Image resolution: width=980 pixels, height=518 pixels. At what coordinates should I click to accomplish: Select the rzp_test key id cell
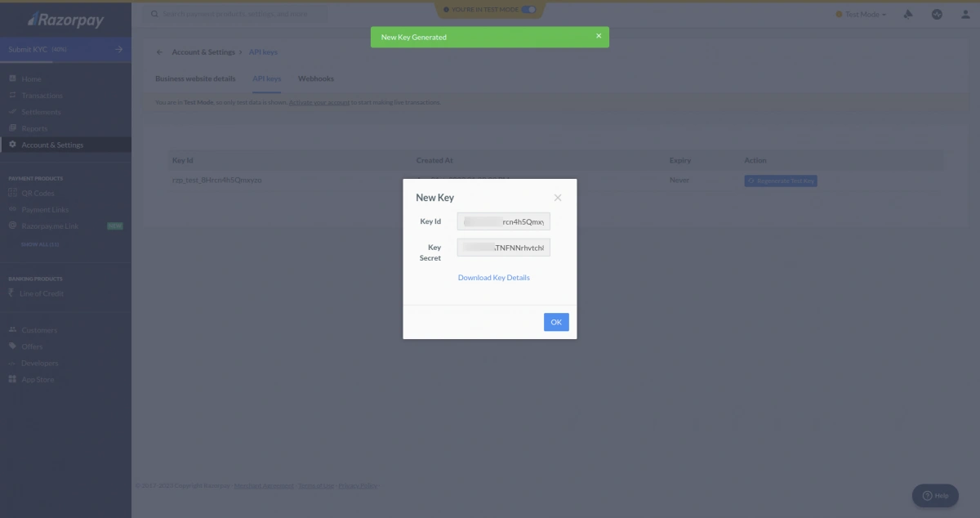click(217, 180)
